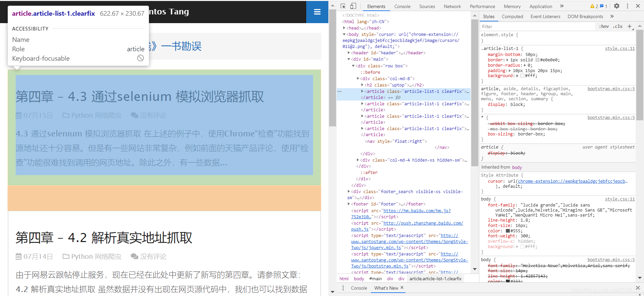The height and width of the screenshot is (296, 644).
Task: Click the Elements panel vertical scrollbar
Action: click(x=475, y=92)
